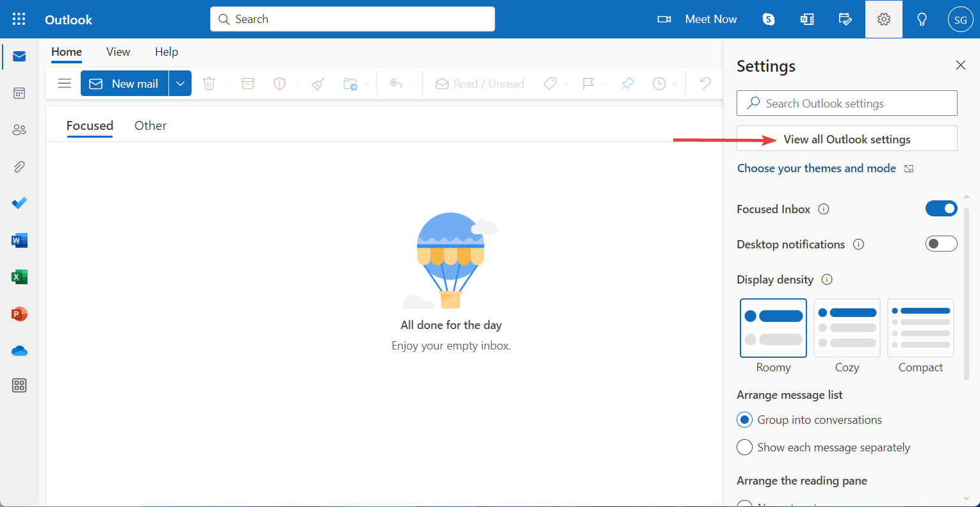Enable Desktop notifications
Viewport: 980px width, 507px height.
pos(941,243)
